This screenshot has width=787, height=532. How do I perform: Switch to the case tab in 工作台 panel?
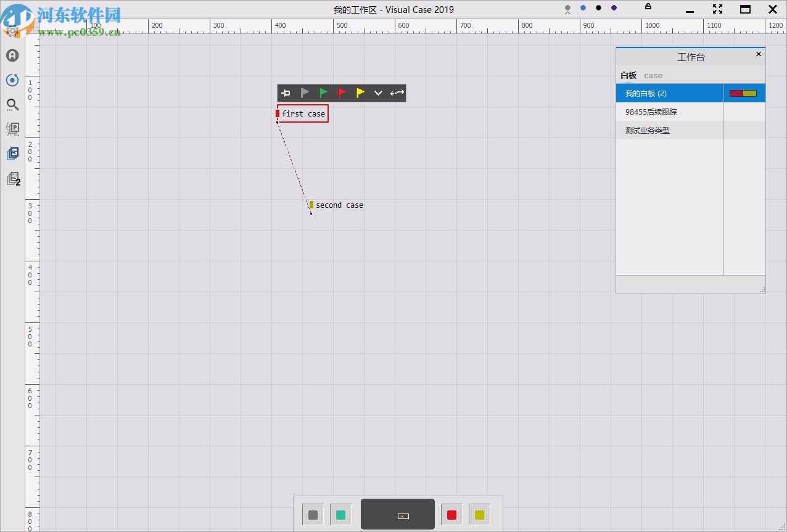(x=653, y=75)
